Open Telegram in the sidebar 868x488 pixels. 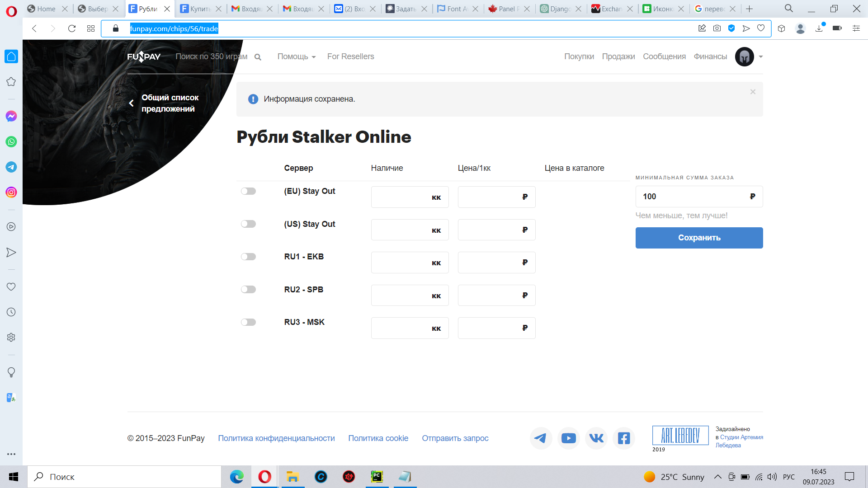(11, 167)
